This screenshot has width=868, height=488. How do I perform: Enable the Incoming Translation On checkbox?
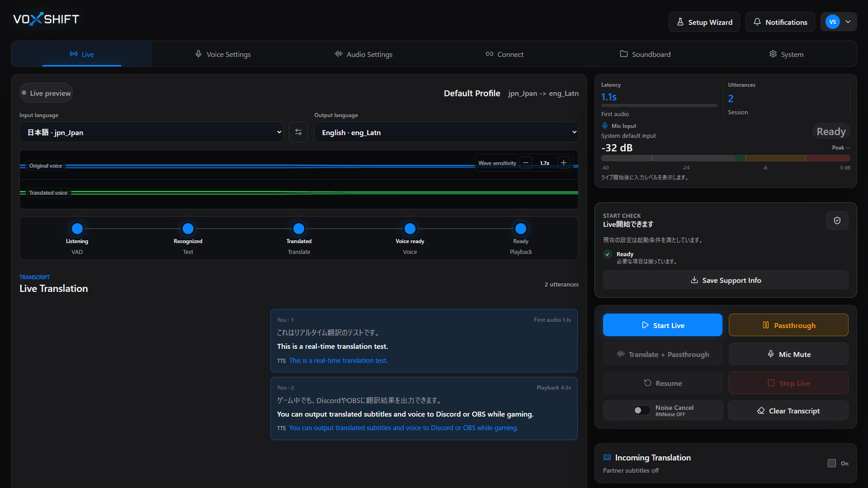(x=832, y=463)
